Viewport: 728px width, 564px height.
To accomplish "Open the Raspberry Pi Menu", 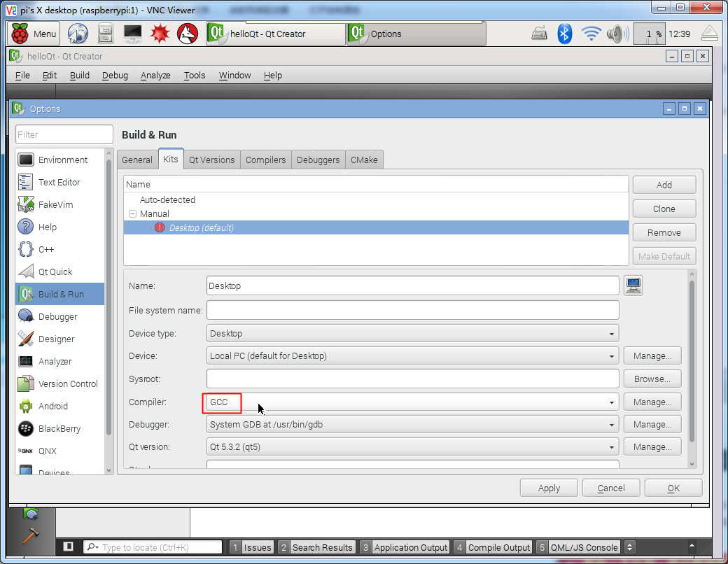I will click(34, 34).
